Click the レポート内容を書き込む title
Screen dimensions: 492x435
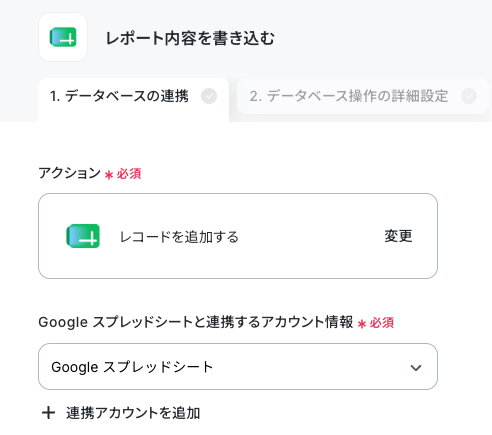190,38
